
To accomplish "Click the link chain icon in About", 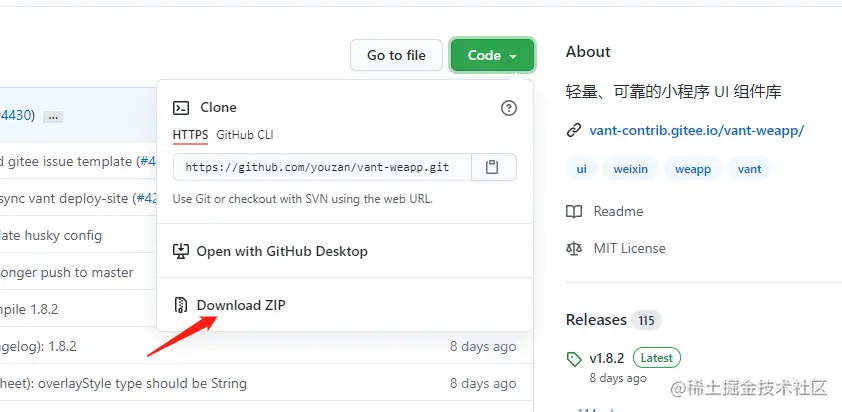I will (x=574, y=130).
